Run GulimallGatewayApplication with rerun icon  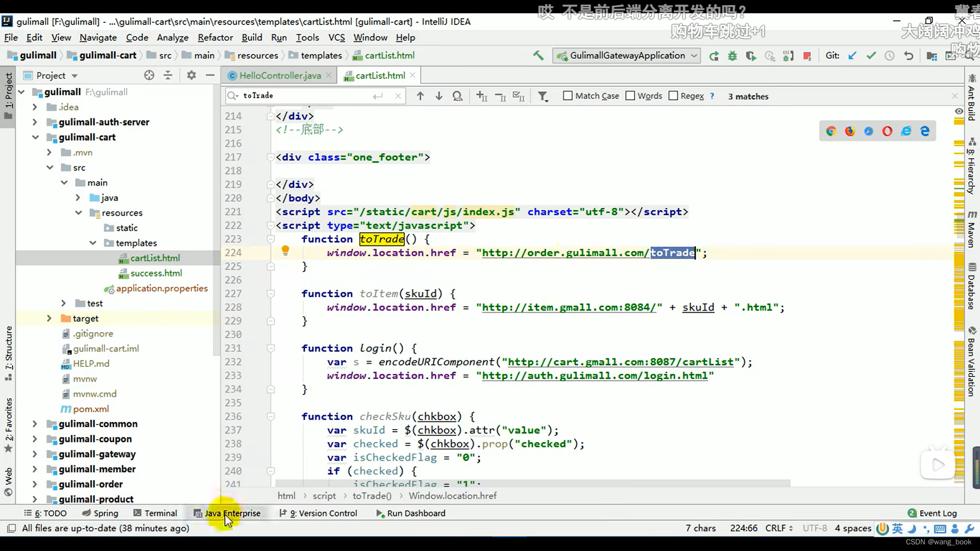click(x=714, y=56)
